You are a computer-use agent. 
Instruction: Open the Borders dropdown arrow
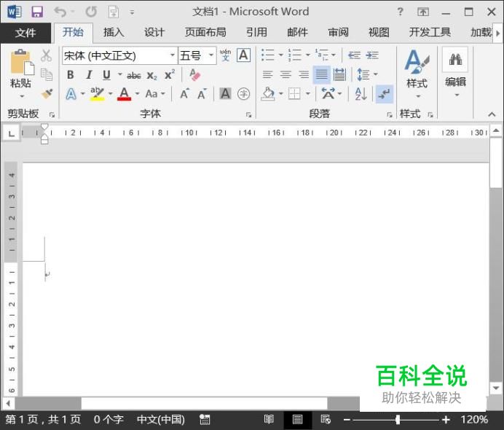[308, 94]
